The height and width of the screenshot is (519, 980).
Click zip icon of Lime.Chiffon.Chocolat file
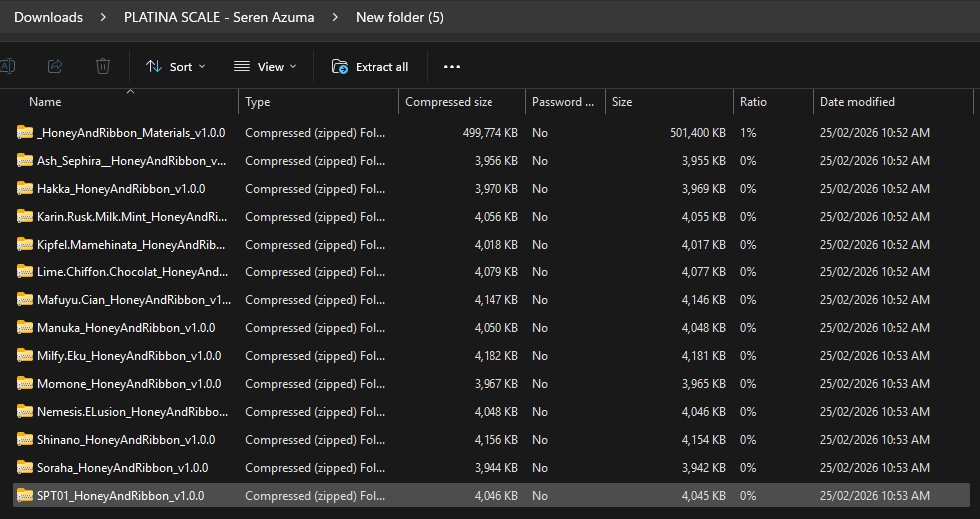(x=25, y=272)
